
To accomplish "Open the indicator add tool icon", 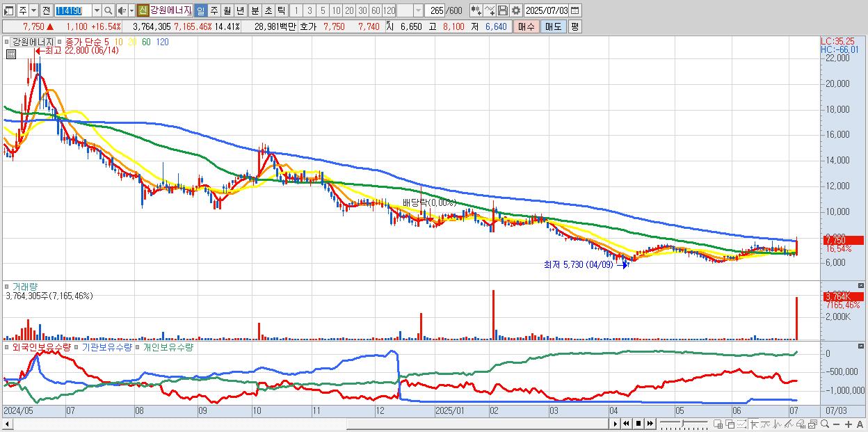I will (x=476, y=10).
